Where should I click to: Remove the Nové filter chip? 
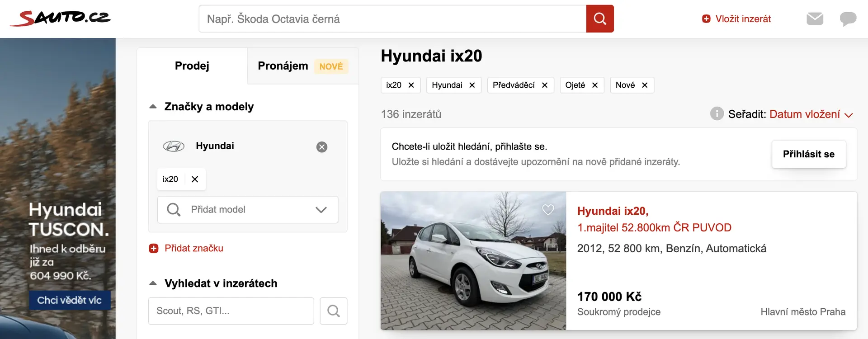(x=644, y=85)
